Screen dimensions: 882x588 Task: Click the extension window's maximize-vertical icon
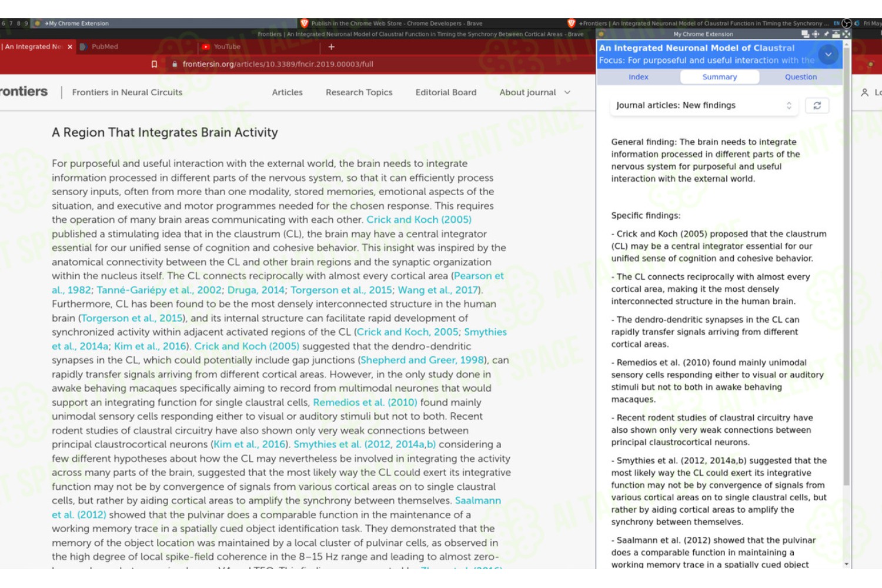(836, 34)
